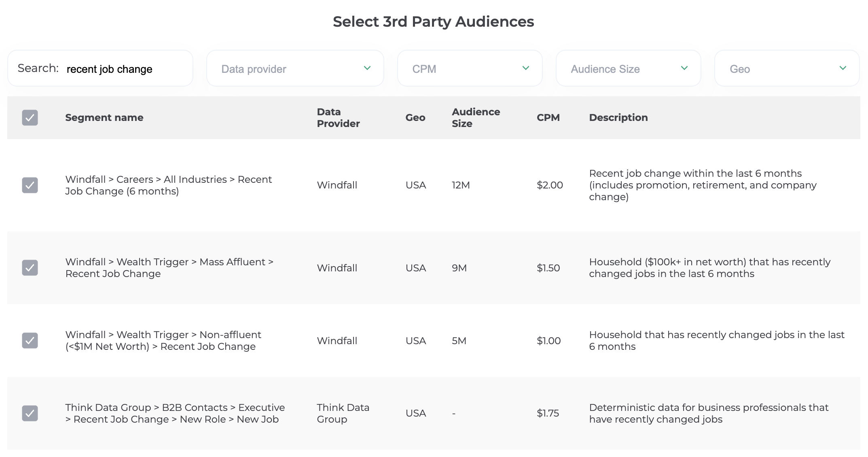The height and width of the screenshot is (457, 868).
Task: Click the Data Provider column header
Action: (338, 118)
